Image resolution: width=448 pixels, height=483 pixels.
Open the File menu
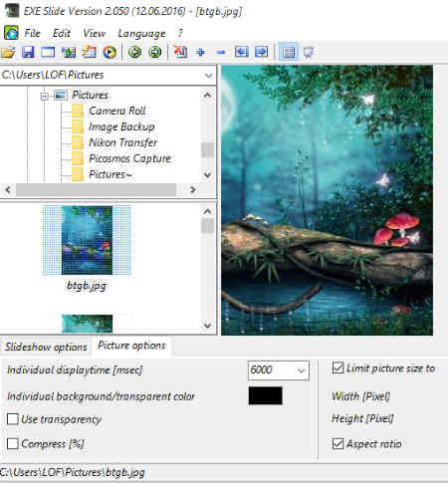[32, 33]
